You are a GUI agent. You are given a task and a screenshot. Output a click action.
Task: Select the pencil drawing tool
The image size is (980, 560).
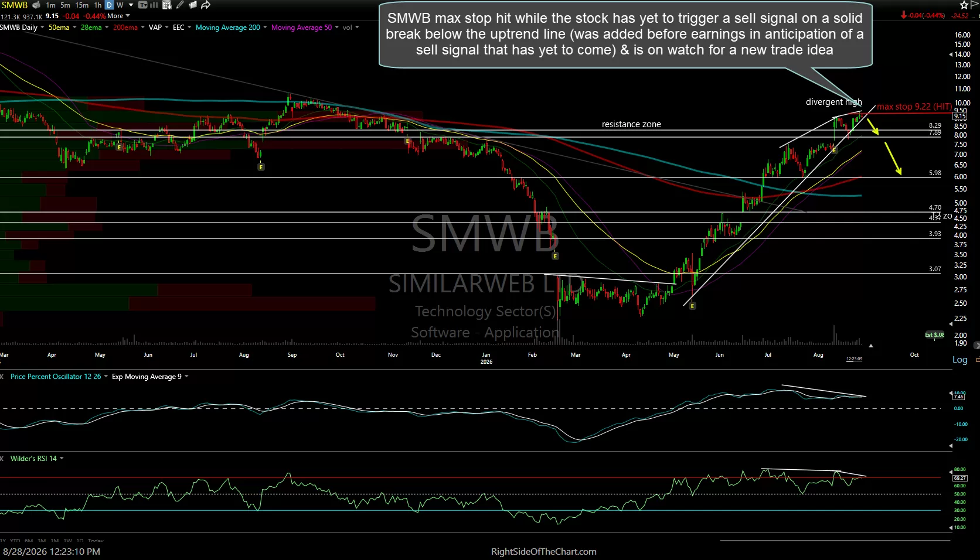click(180, 5)
